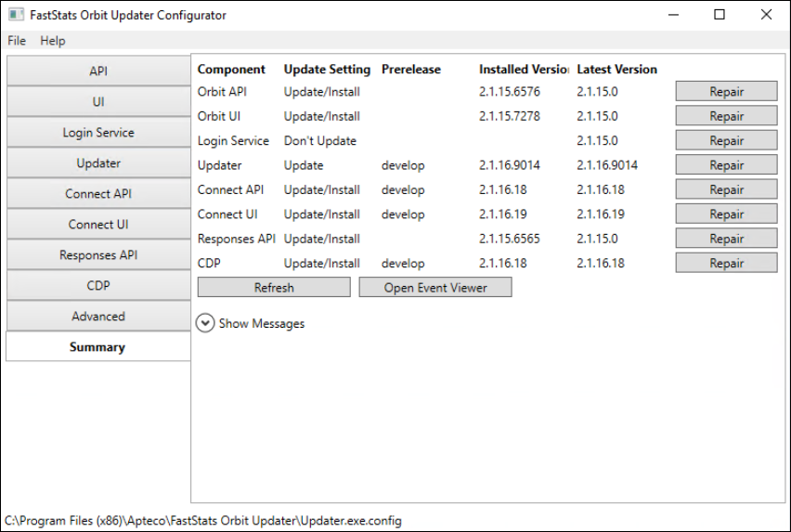Click the Latest Version column header
Screen dimensions: 791x532
tap(617, 70)
